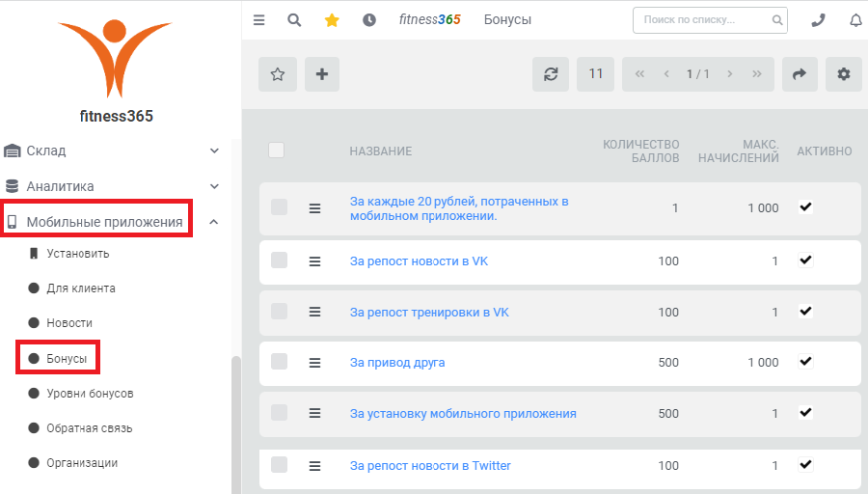Open 'За репост новости в VK' link
Screen dimensions: 868x494
click(419, 261)
